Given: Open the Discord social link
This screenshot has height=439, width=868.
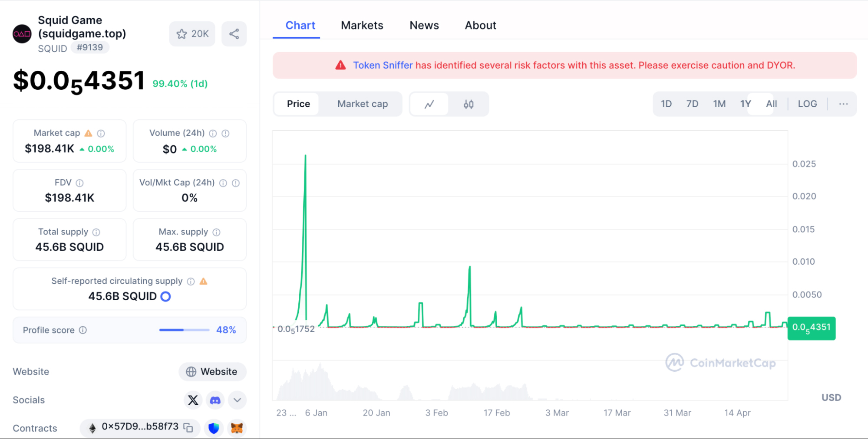Looking at the screenshot, I should [x=215, y=400].
